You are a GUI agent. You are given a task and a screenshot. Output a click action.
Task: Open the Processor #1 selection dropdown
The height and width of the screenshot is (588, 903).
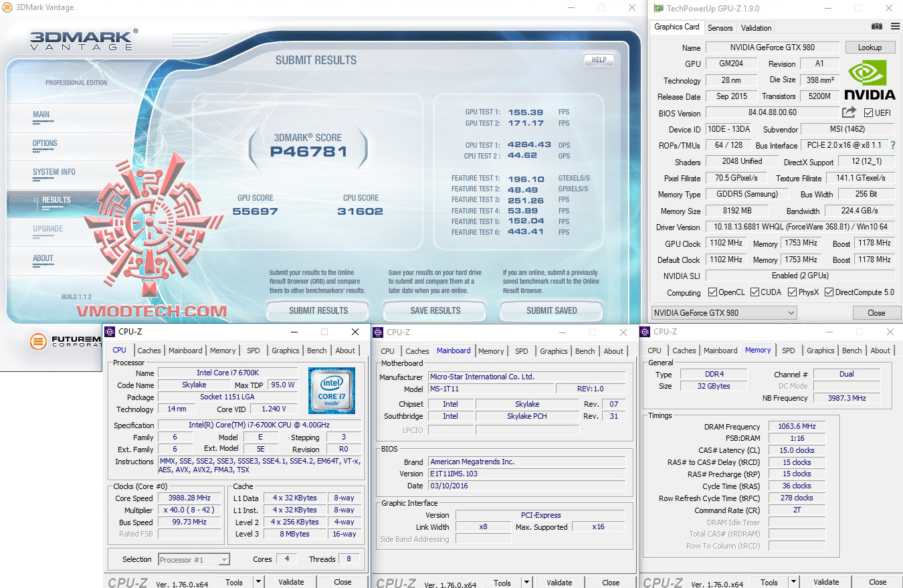pyautogui.click(x=223, y=559)
